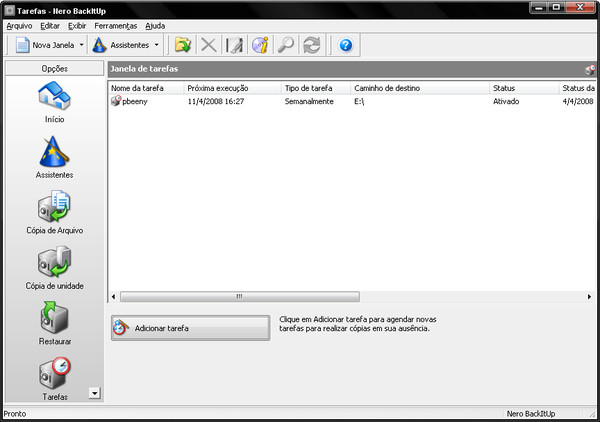Open the Arquivo menu

click(x=19, y=26)
